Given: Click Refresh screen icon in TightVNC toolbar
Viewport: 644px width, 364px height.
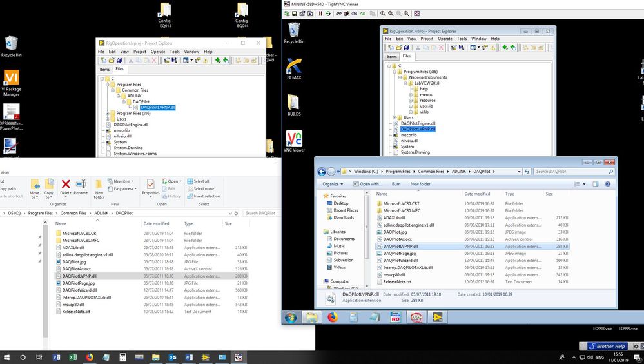Looking at the screenshot, I should tap(328, 14).
